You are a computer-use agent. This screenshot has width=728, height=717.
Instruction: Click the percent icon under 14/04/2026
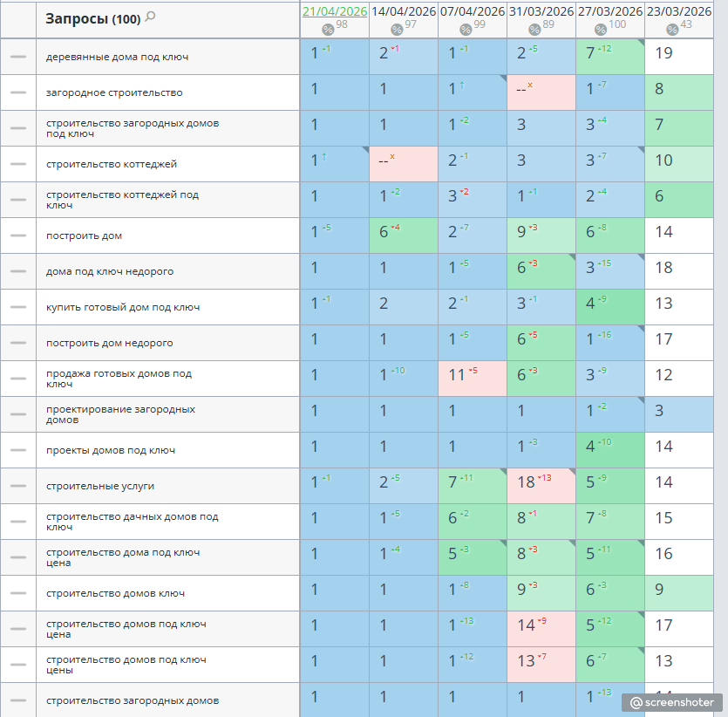click(x=397, y=30)
